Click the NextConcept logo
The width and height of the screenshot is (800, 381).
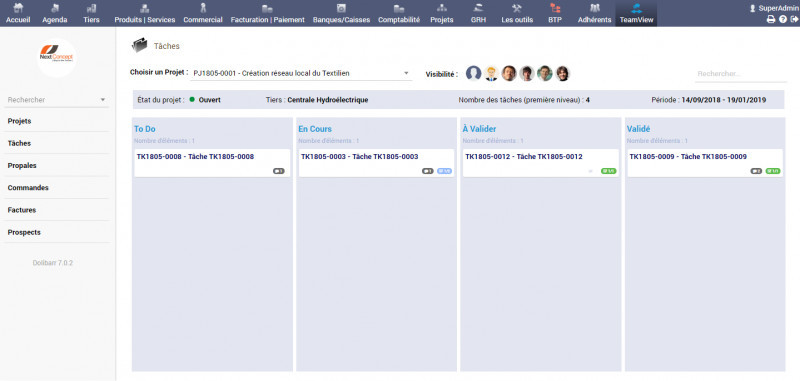[57, 57]
